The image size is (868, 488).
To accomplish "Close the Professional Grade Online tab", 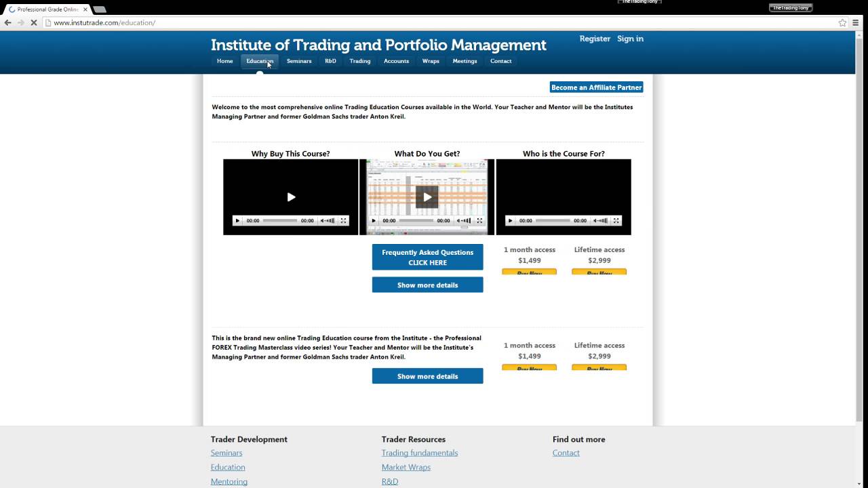I will click(x=85, y=9).
